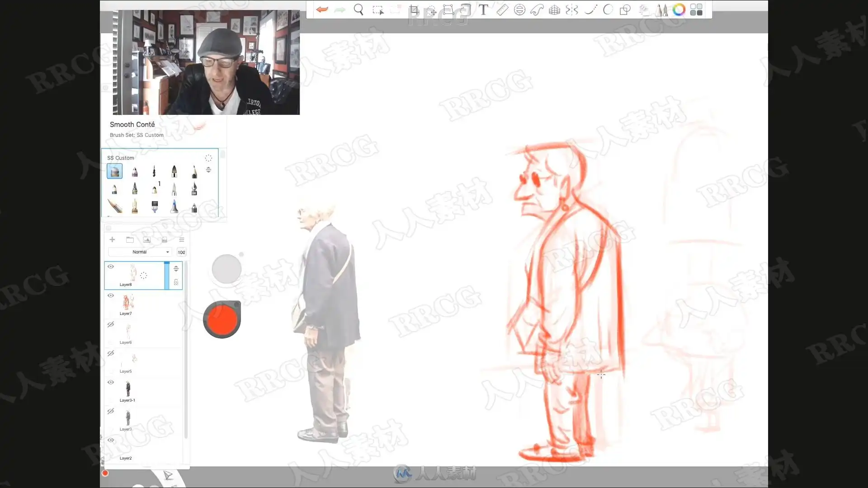Select the Zoom magnifier tool
The height and width of the screenshot is (488, 868).
coord(359,9)
